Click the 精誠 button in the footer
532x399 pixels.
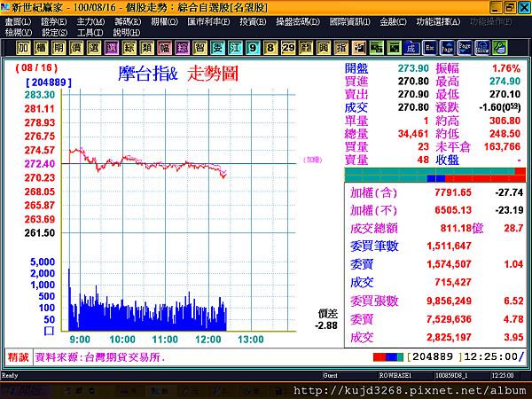click(19, 357)
